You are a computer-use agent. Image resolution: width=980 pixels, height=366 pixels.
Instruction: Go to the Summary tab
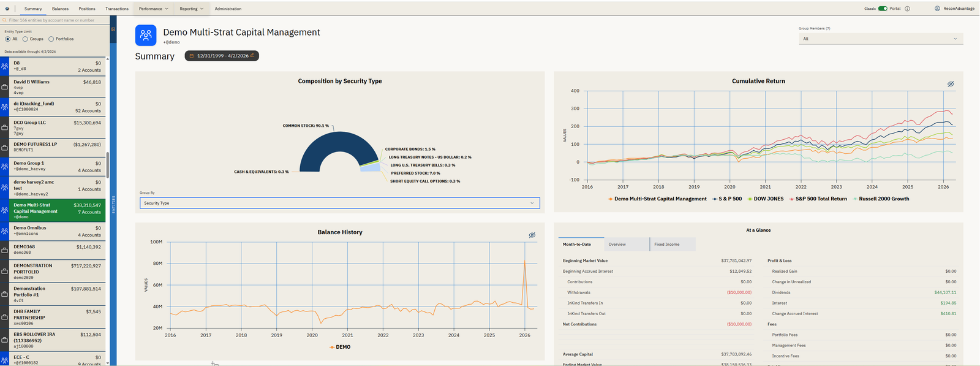[x=33, y=9]
